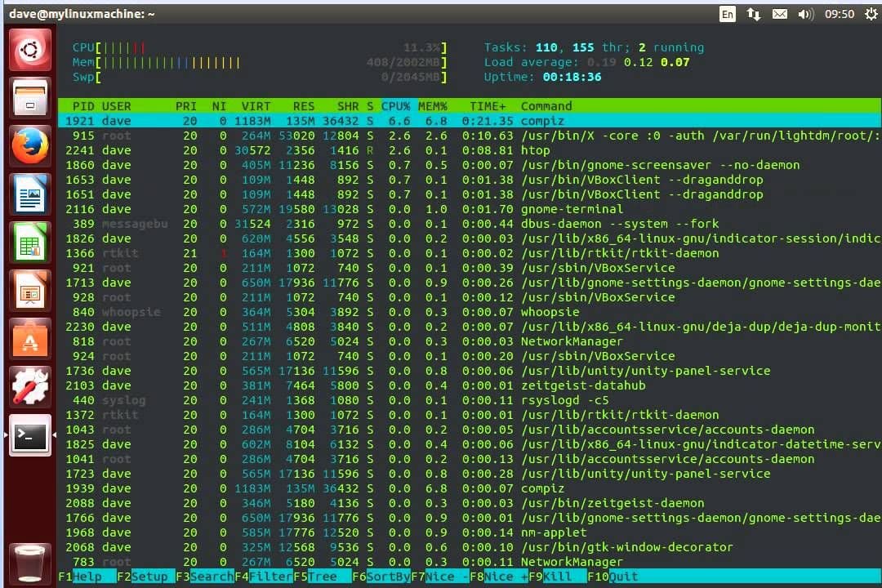882x588 pixels.
Task: Open System Settings wrench icon
Action: [31, 387]
